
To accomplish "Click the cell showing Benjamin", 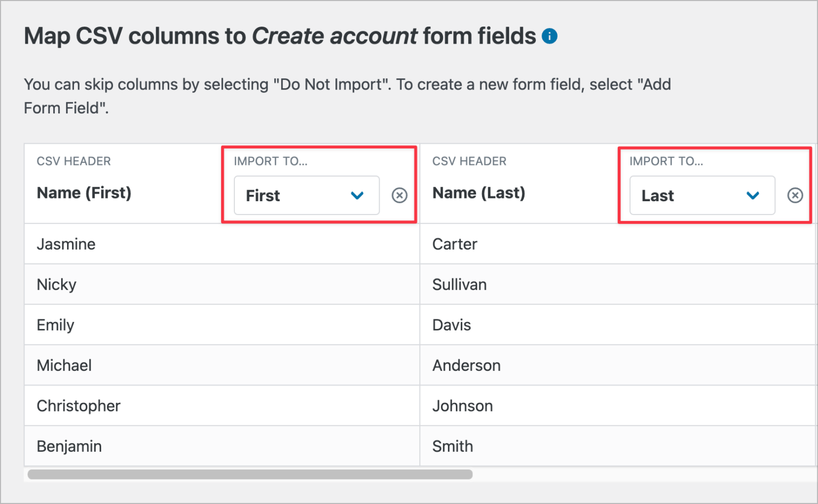I will click(x=69, y=446).
